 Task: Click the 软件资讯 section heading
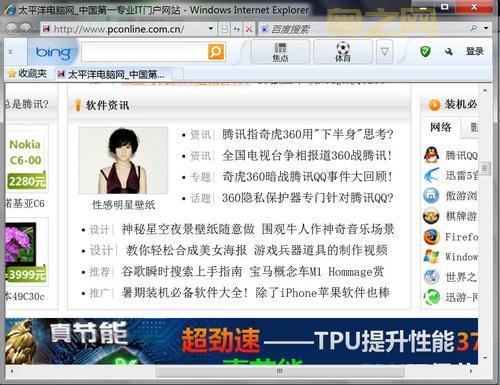click(x=107, y=105)
